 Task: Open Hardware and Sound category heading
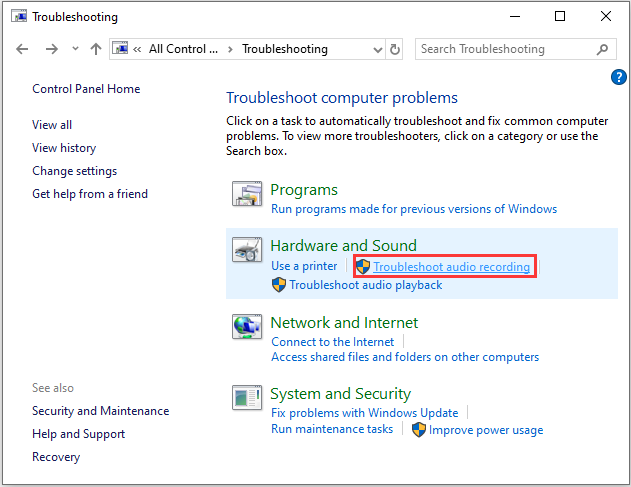coord(343,246)
